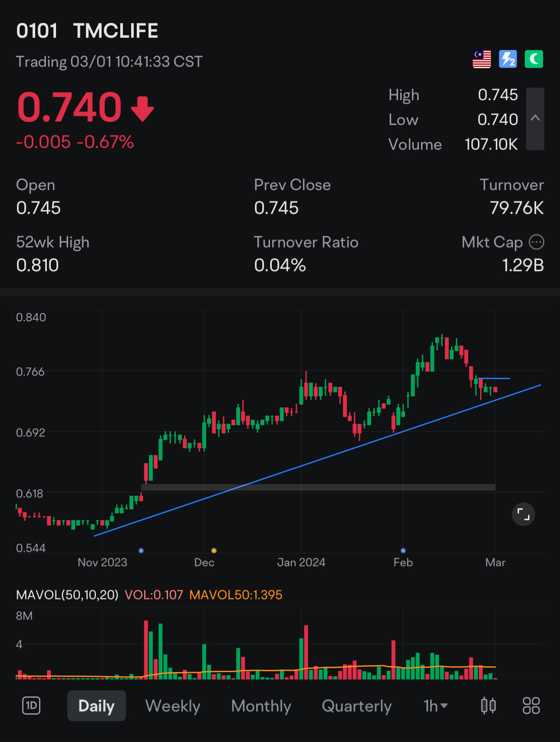Open the four-square indicator grid icon
560x742 pixels.
(531, 706)
